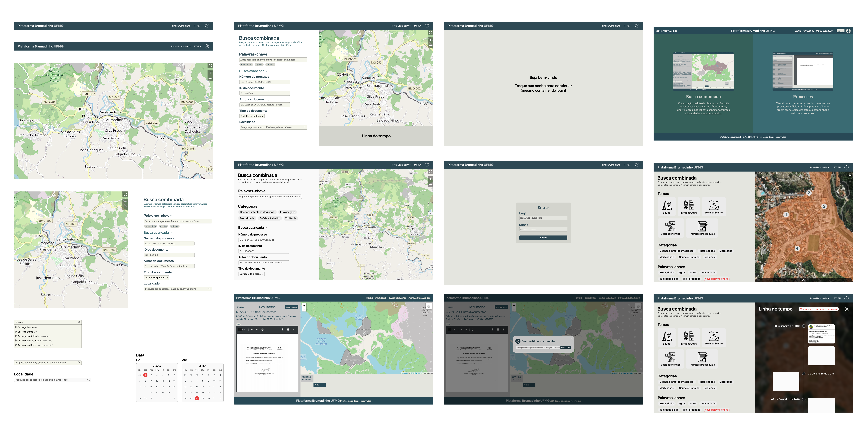Image resolution: width=868 pixels, height=439 pixels.
Task: Click timeline marker for 29 de janeiro de 2019
Action: click(804, 374)
